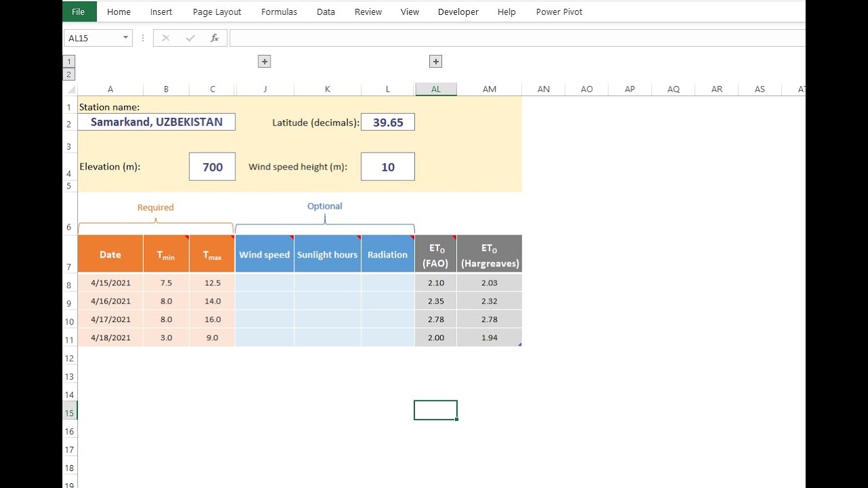Select column AQ header
The width and height of the screenshot is (868, 488).
[673, 89]
